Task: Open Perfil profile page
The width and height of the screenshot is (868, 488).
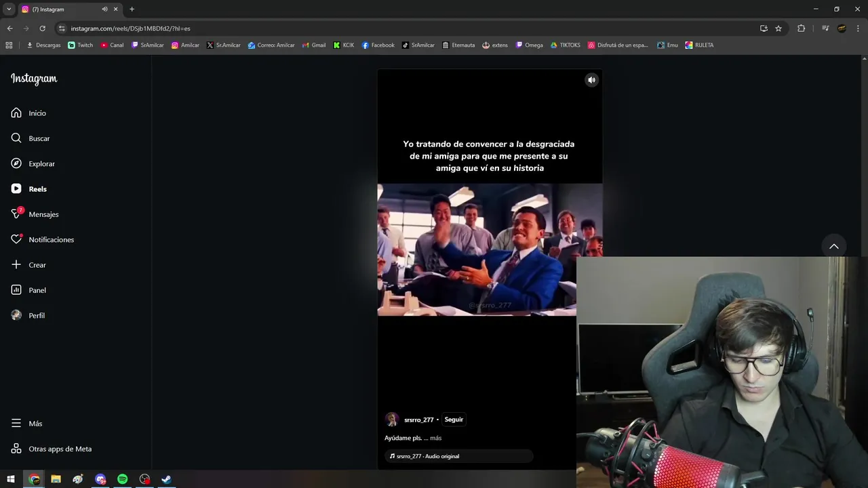Action: [x=28, y=315]
